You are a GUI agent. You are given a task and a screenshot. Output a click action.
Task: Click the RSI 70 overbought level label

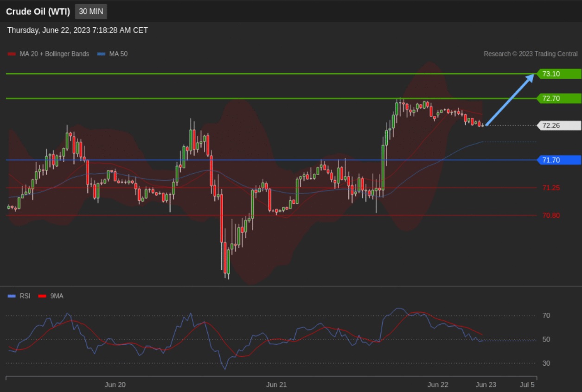(x=546, y=316)
